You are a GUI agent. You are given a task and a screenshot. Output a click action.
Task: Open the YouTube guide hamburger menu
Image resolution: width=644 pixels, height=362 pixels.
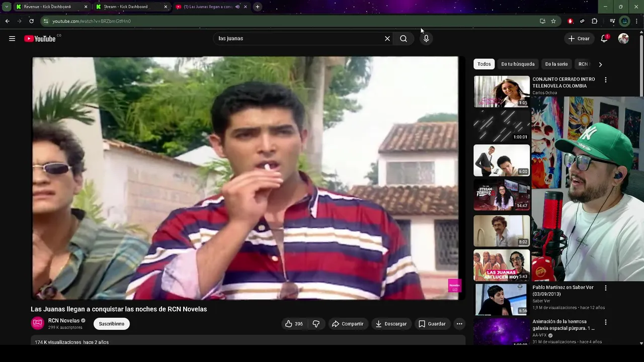(12, 39)
